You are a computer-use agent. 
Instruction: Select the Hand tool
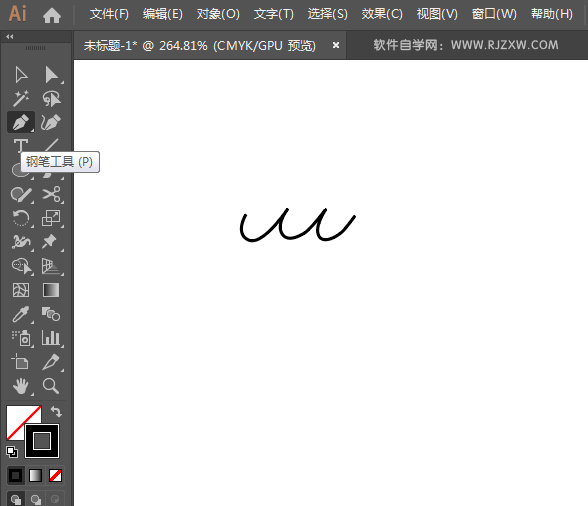pyautogui.click(x=21, y=386)
